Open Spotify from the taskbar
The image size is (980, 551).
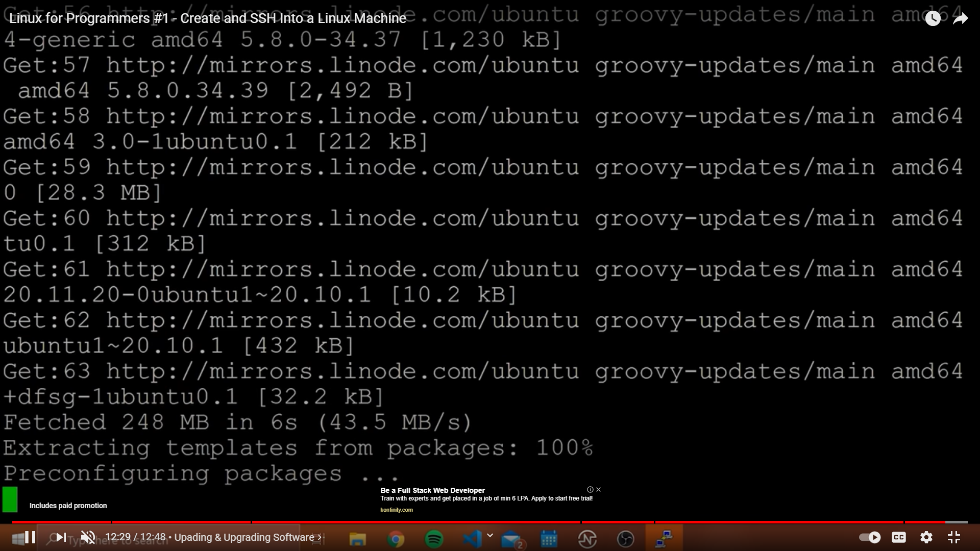coord(434,539)
